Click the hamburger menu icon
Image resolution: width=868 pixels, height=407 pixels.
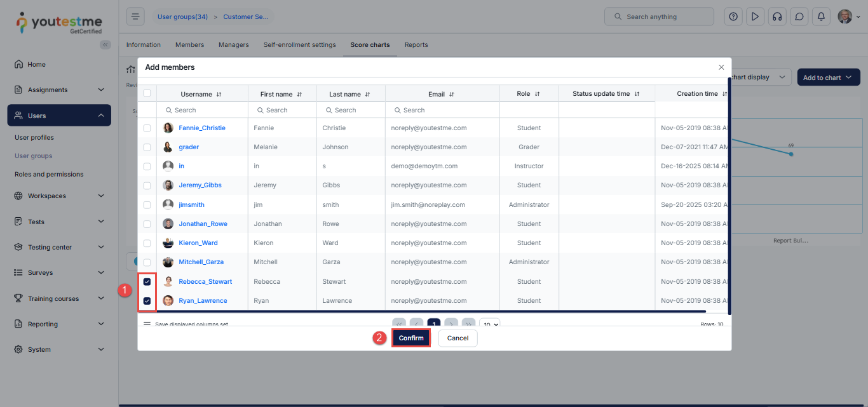point(135,17)
